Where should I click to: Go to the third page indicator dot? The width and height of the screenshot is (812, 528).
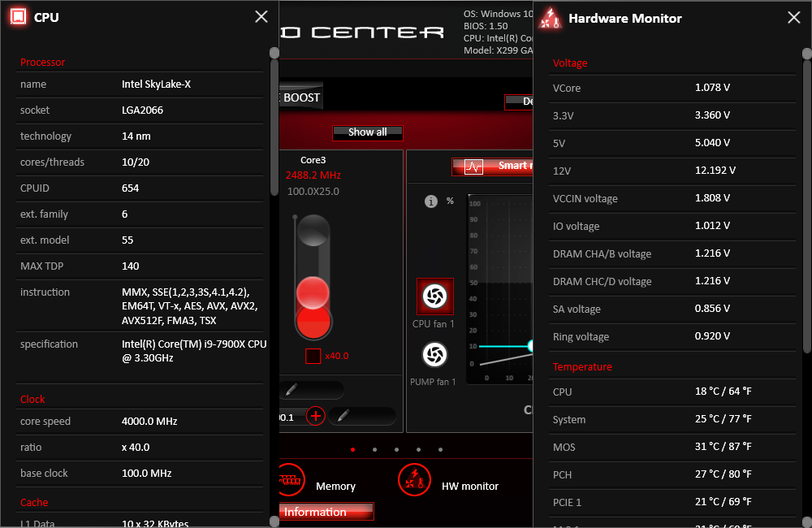pyautogui.click(x=397, y=450)
